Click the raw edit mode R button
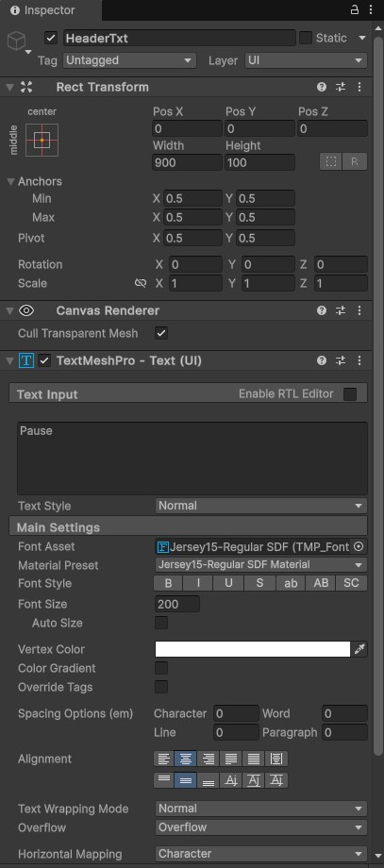Viewport: 384px width, 868px height. tap(355, 161)
